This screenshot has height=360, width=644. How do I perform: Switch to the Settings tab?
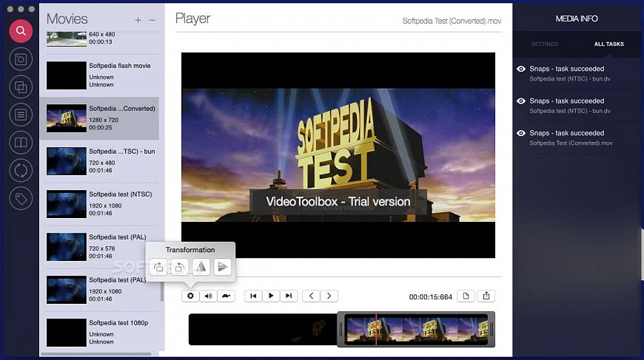[x=545, y=44]
